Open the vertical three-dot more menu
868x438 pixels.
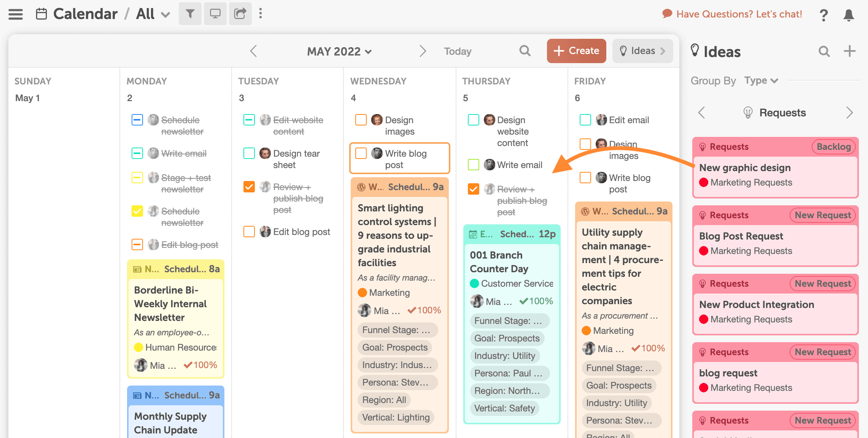click(261, 14)
